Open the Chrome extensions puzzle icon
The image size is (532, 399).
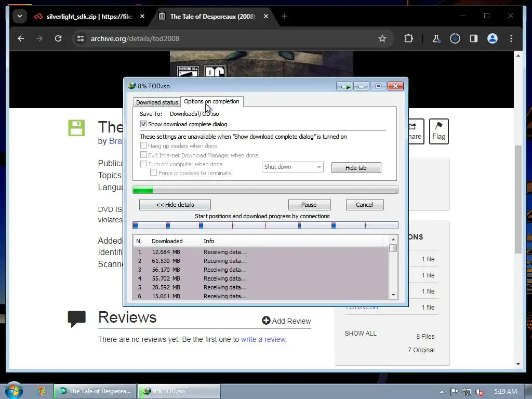(x=408, y=38)
